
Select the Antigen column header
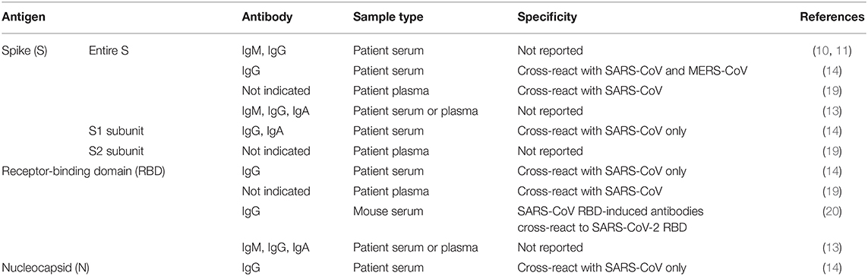pyautogui.click(x=23, y=17)
